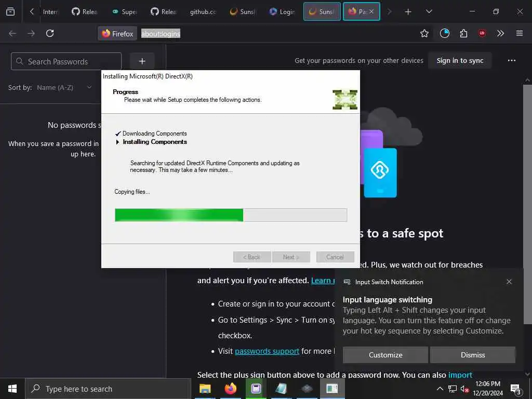Viewport: 532px width, 399px height.
Task: Dismiss the input language notification
Action: click(x=473, y=355)
